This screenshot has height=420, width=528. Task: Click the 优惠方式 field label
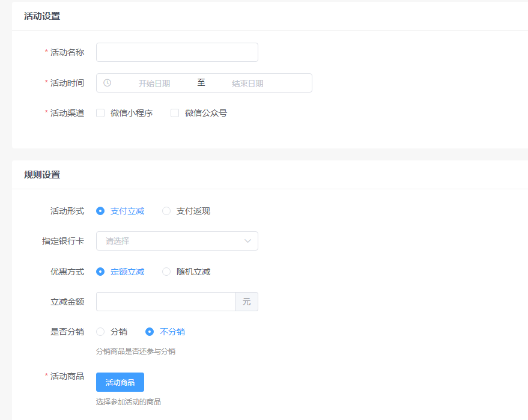67,272
